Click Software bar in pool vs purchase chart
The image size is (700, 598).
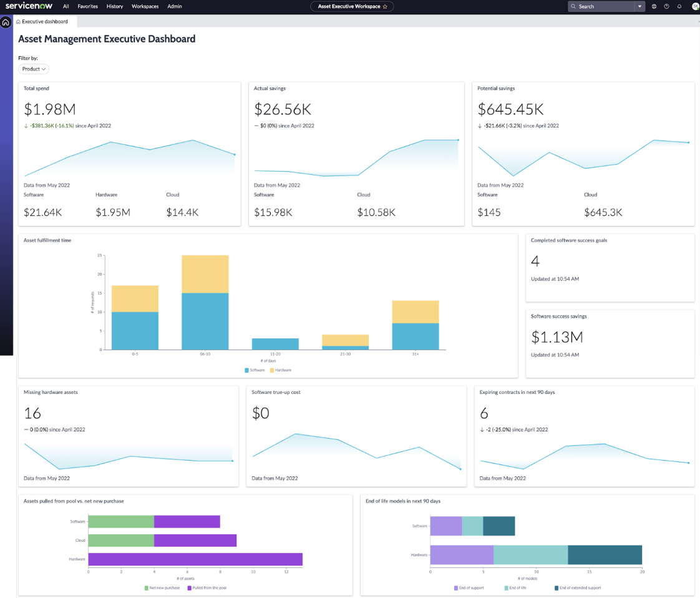(x=154, y=522)
